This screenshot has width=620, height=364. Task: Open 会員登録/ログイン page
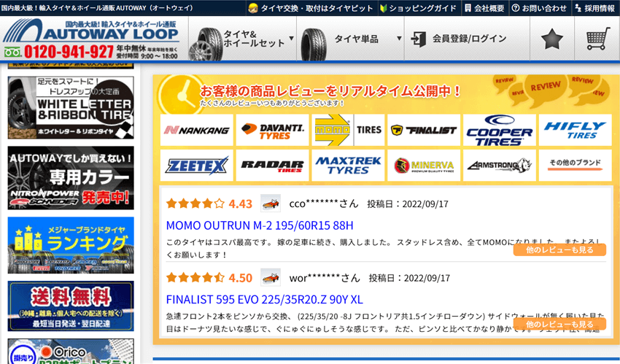pyautogui.click(x=467, y=39)
